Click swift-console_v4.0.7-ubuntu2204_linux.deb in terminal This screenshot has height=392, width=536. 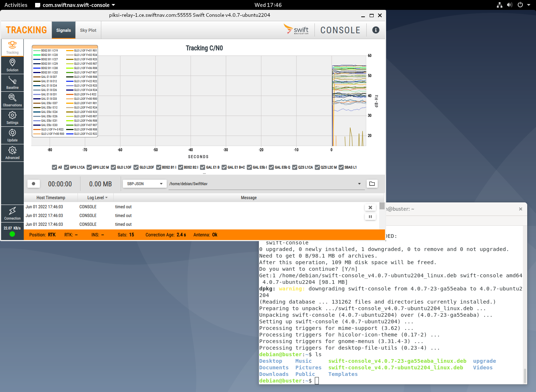coord(396,368)
